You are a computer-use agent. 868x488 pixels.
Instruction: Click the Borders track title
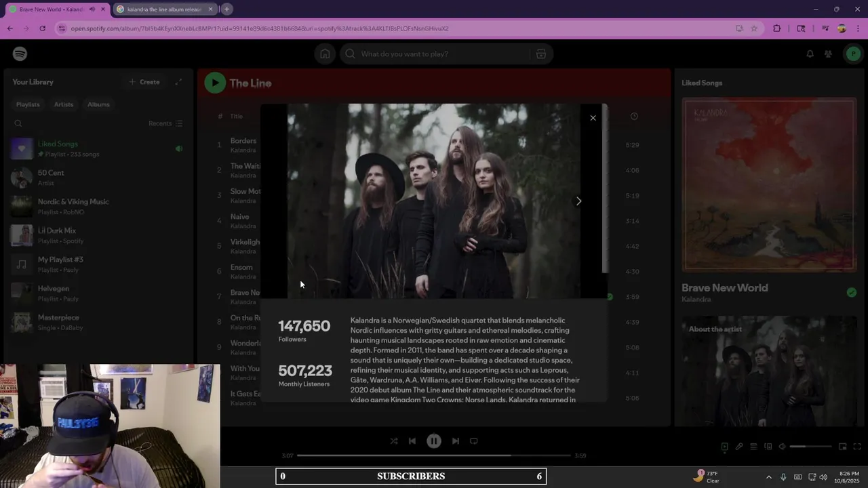(x=243, y=141)
